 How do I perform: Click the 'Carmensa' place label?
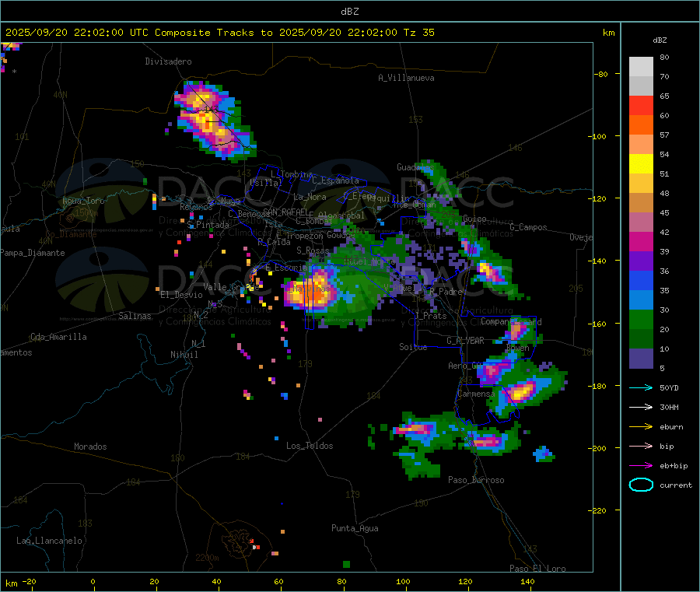[x=476, y=394]
